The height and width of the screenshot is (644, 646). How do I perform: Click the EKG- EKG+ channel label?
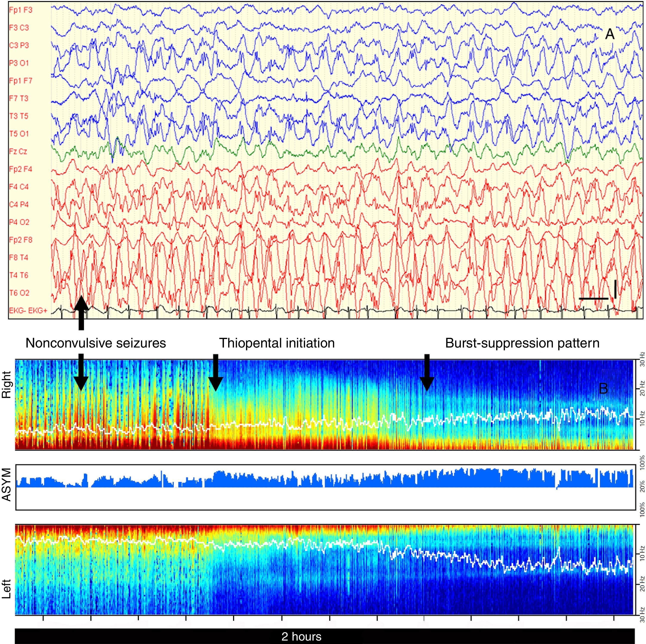[28, 311]
